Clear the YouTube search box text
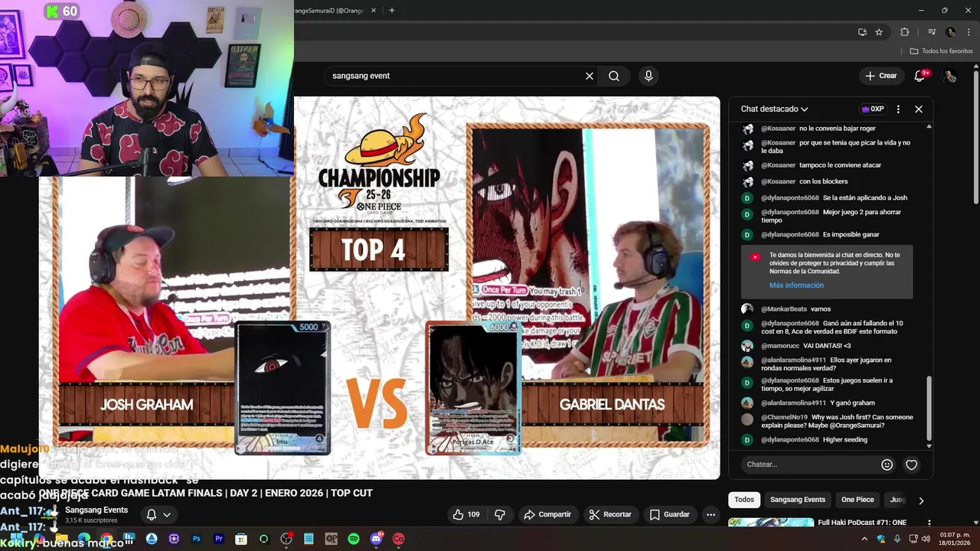Image resolution: width=980 pixels, height=551 pixels. tap(590, 76)
